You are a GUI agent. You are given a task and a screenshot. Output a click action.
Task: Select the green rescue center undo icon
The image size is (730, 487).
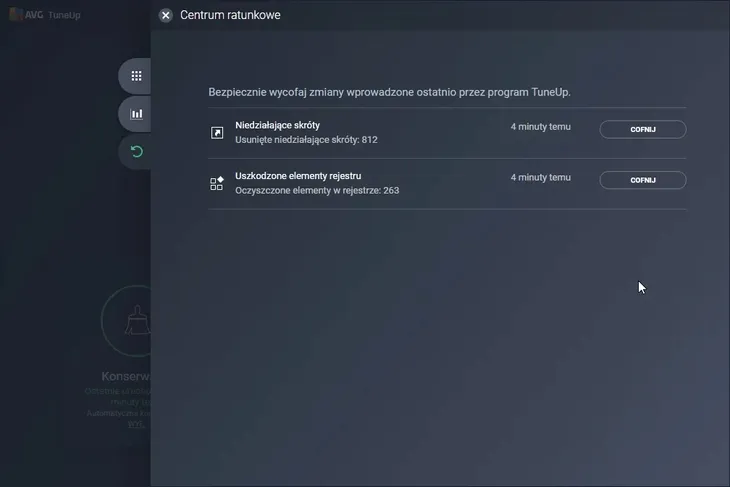(x=136, y=151)
